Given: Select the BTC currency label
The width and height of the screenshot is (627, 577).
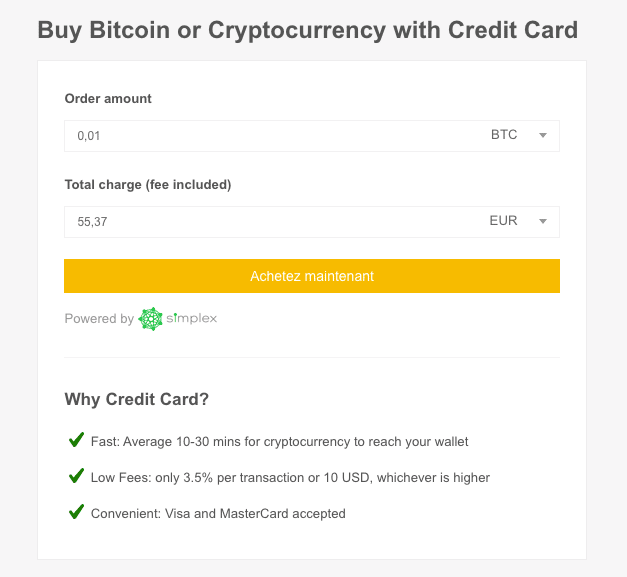Looking at the screenshot, I should pos(504,135).
